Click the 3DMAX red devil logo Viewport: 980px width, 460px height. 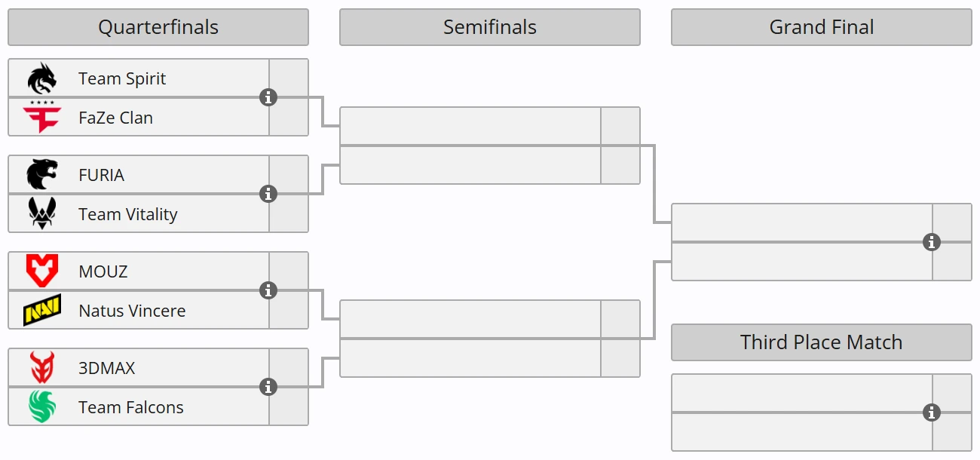point(42,367)
